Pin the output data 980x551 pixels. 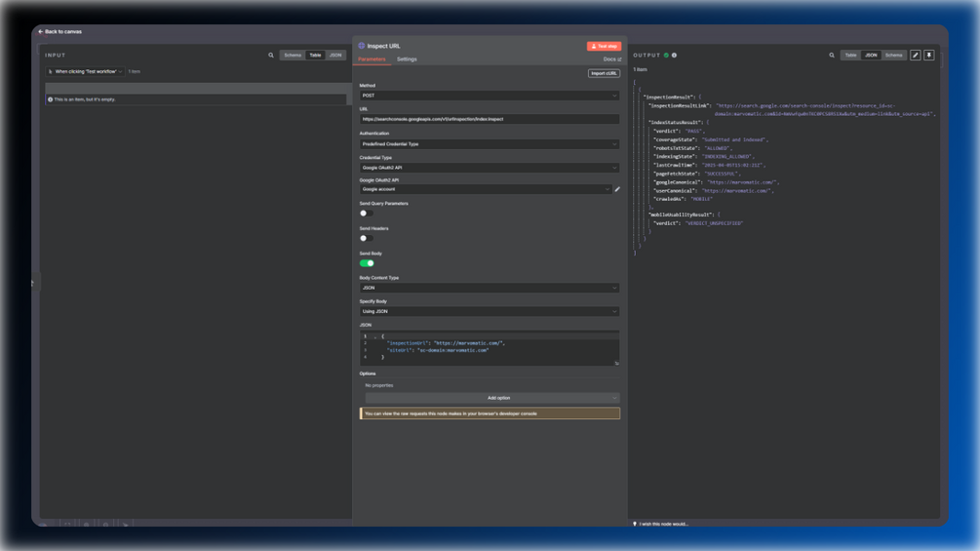click(x=928, y=55)
